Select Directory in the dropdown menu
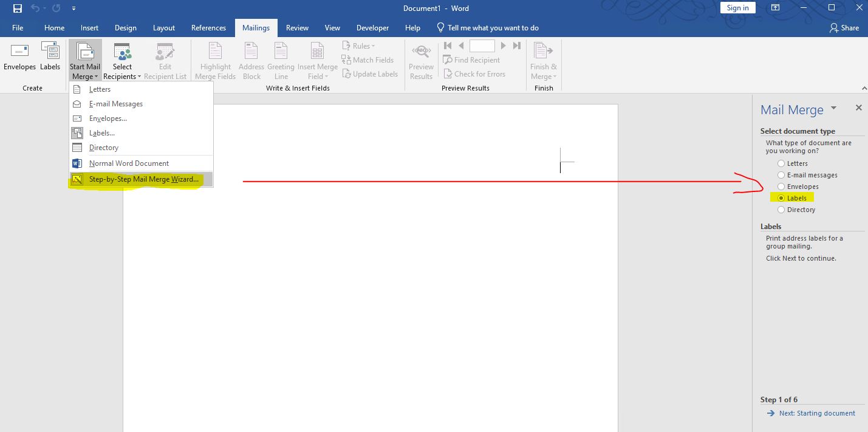This screenshot has width=868, height=432. click(x=141, y=148)
